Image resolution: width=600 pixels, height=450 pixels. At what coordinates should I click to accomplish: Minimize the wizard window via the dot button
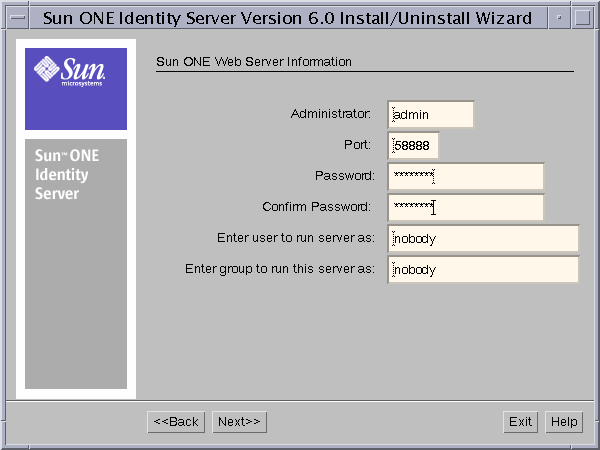pyautogui.click(x=559, y=18)
